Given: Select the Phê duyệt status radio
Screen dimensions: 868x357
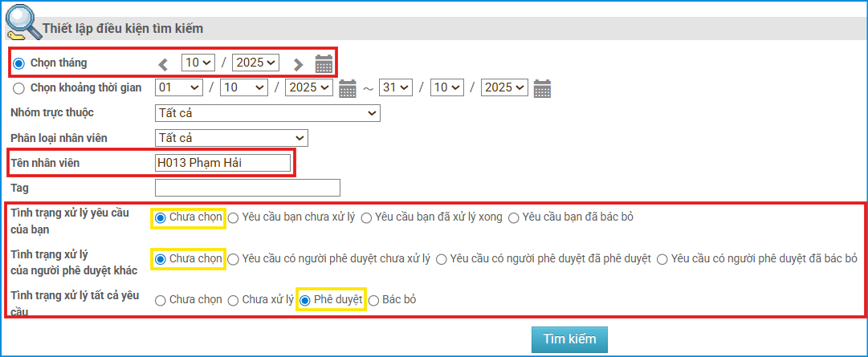Looking at the screenshot, I should coord(305,300).
